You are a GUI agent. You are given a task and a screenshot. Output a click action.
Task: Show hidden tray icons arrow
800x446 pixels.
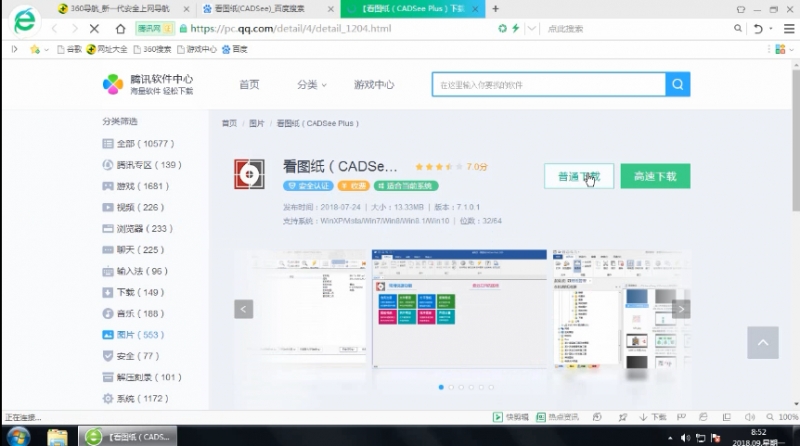[x=670, y=438]
